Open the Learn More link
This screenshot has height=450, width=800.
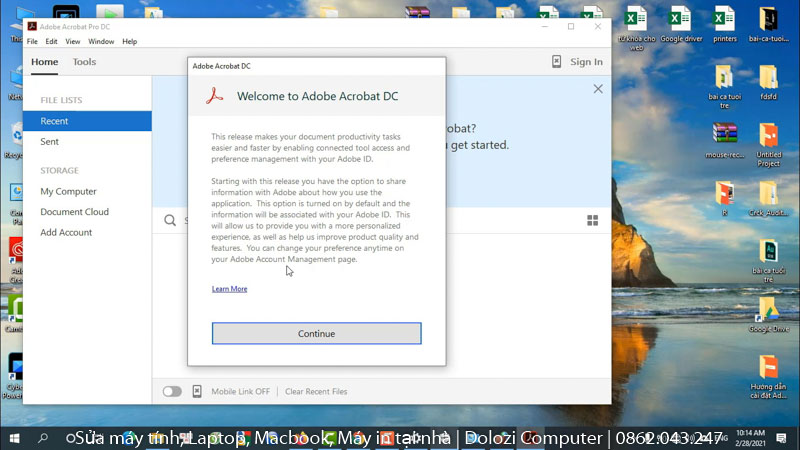click(230, 289)
